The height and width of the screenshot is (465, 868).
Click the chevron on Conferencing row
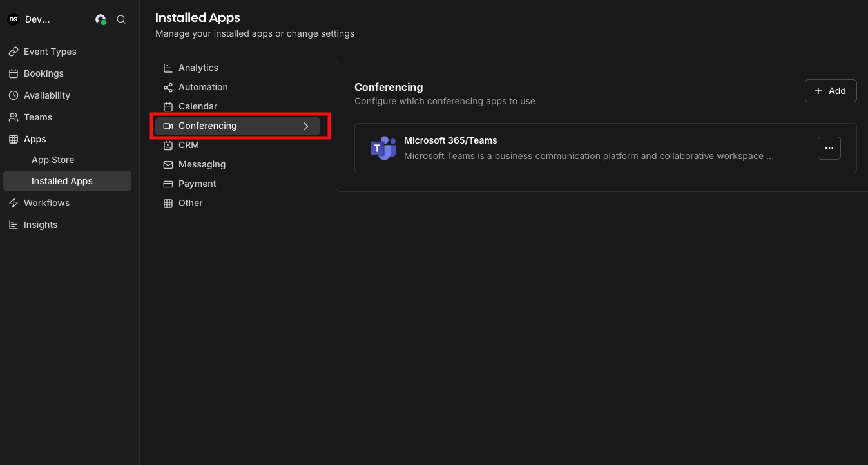pos(306,126)
